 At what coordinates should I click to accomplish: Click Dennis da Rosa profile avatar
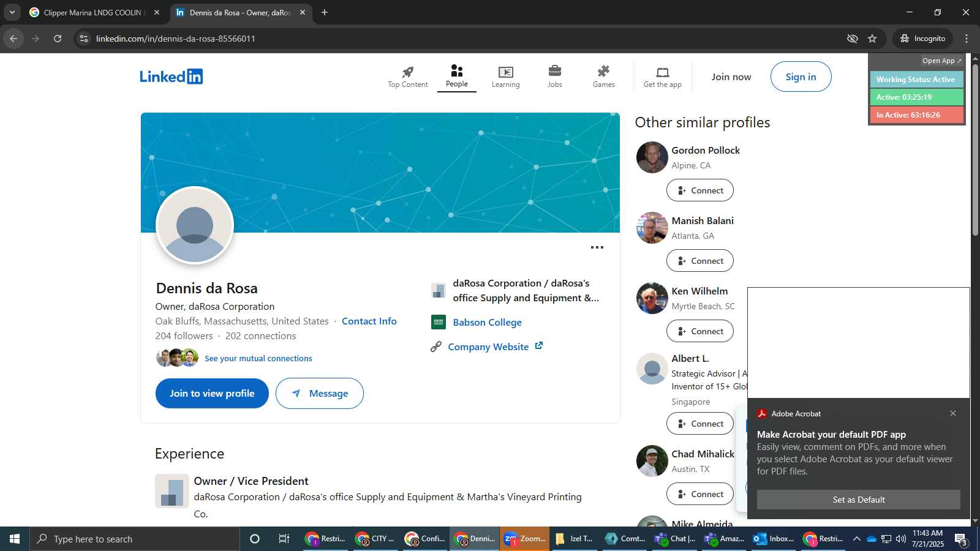[x=195, y=225]
